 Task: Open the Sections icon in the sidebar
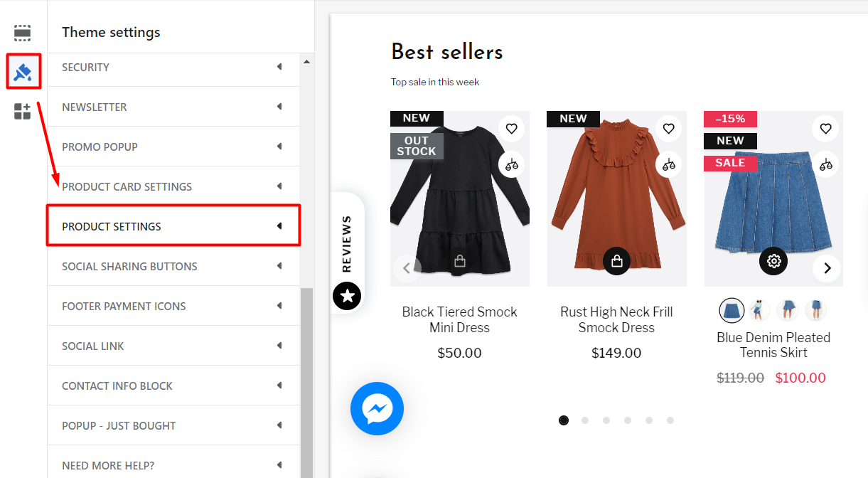[23, 33]
